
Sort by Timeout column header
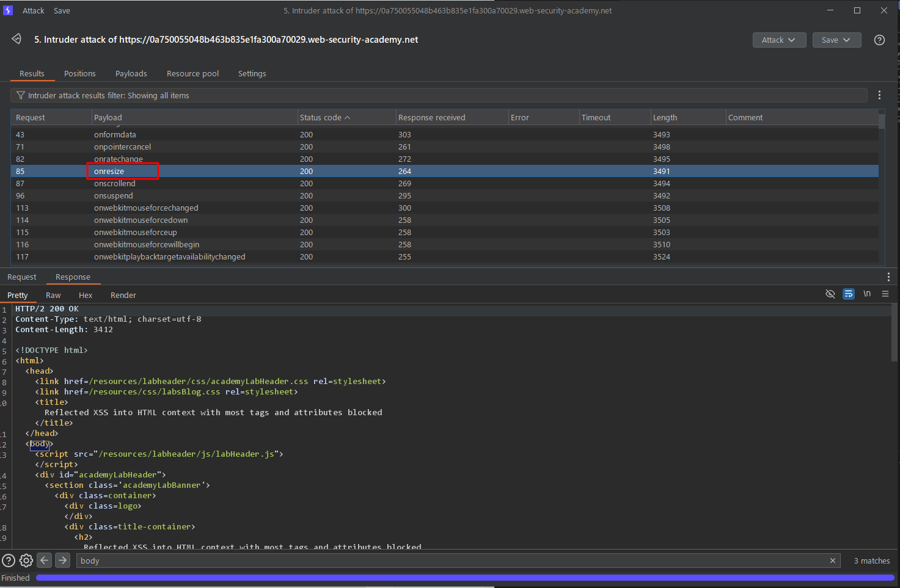coord(615,117)
